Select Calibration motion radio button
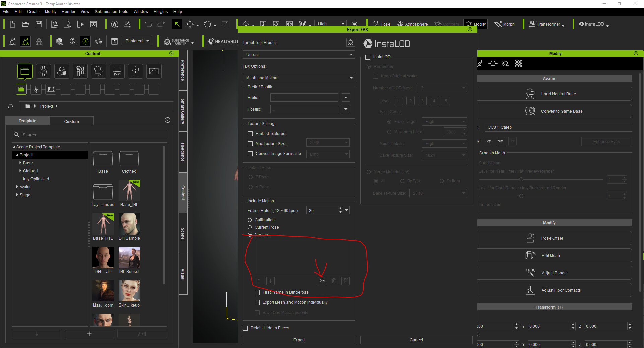644x348 pixels. [x=250, y=220]
